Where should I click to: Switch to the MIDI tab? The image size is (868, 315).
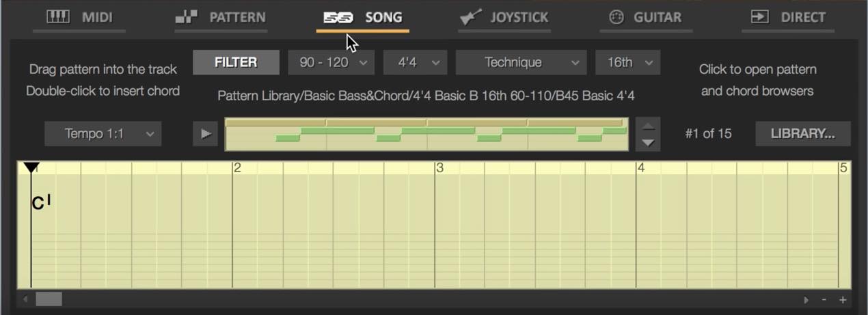79,17
